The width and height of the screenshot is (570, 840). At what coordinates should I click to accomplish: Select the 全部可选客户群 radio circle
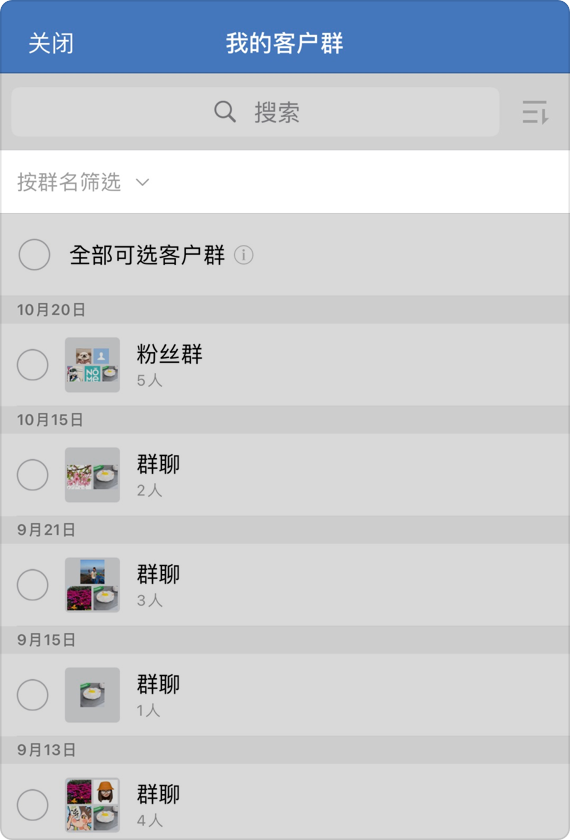[34, 254]
